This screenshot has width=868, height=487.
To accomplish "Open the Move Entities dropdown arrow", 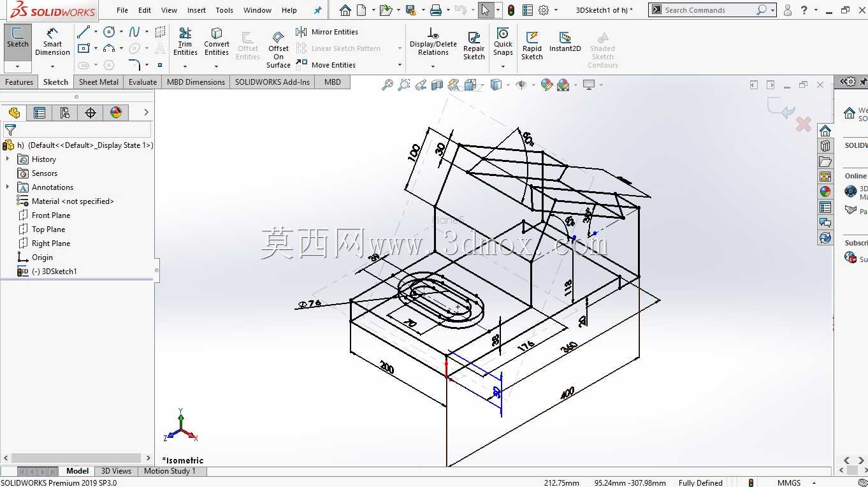I will pos(400,65).
